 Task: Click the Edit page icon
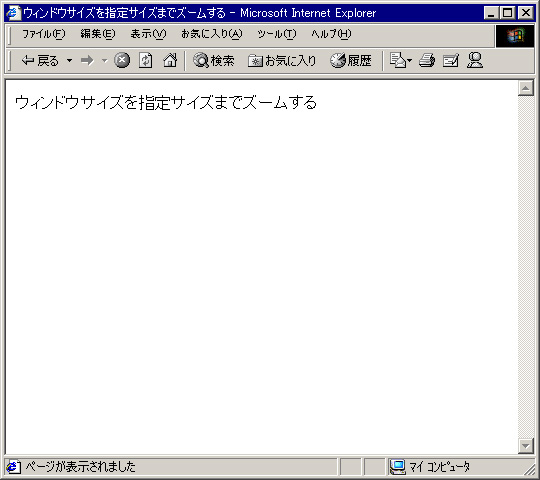pos(451,61)
